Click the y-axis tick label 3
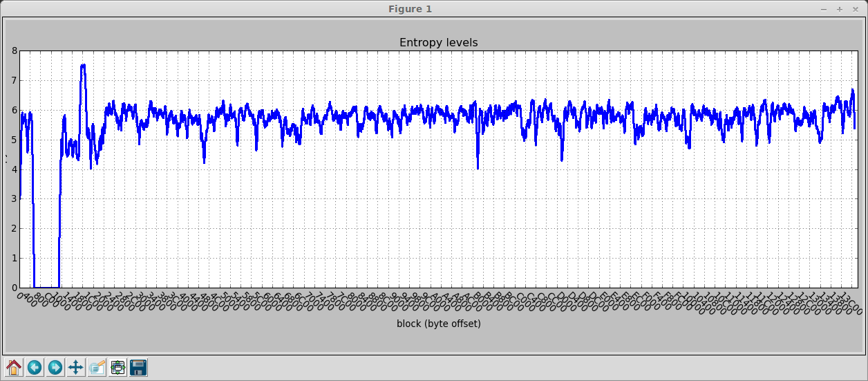868x381 pixels. tap(15, 199)
